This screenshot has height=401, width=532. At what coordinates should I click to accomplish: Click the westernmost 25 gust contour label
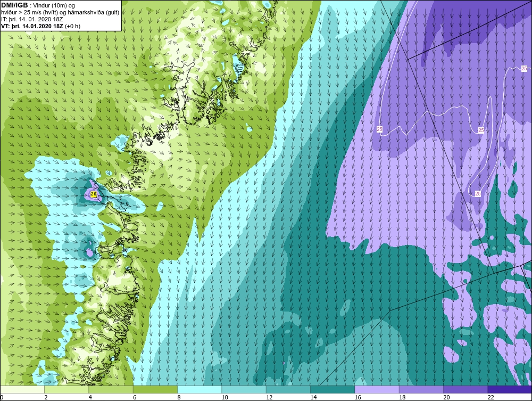tap(379, 129)
